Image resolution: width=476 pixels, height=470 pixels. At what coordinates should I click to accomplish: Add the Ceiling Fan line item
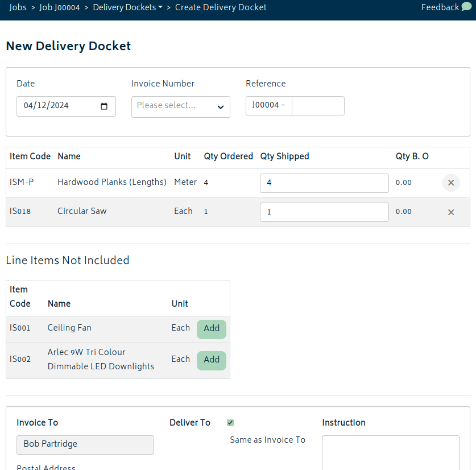[x=212, y=329]
